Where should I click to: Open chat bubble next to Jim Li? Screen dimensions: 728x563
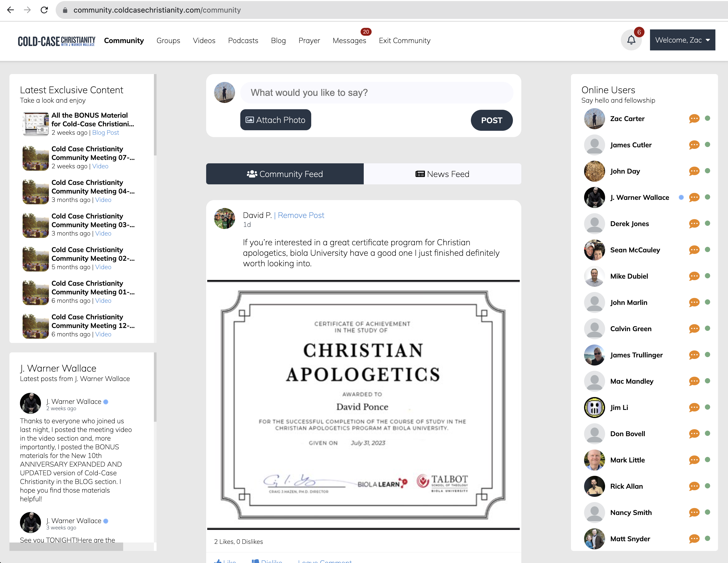(694, 408)
